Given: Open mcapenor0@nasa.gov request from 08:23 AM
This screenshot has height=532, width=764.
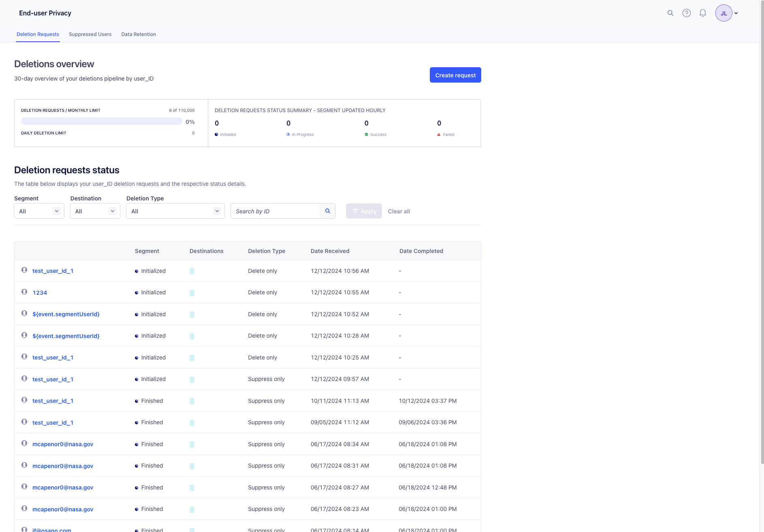Looking at the screenshot, I should (x=63, y=509).
